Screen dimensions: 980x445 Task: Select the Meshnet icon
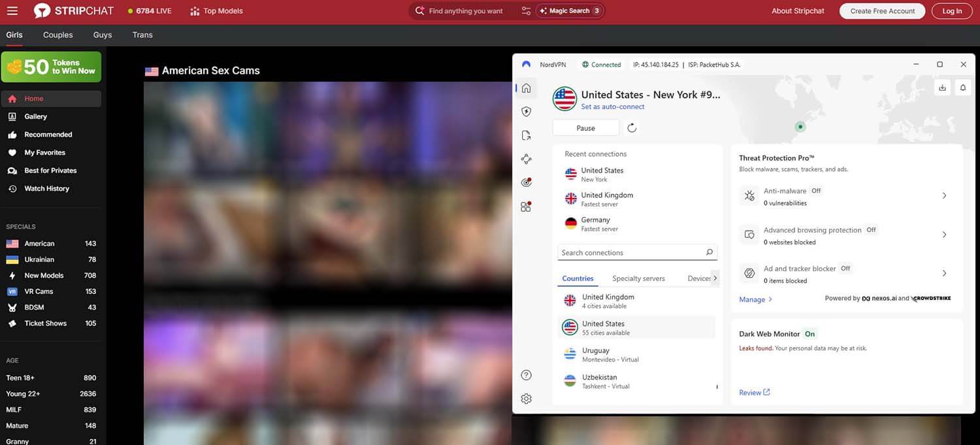pyautogui.click(x=526, y=158)
